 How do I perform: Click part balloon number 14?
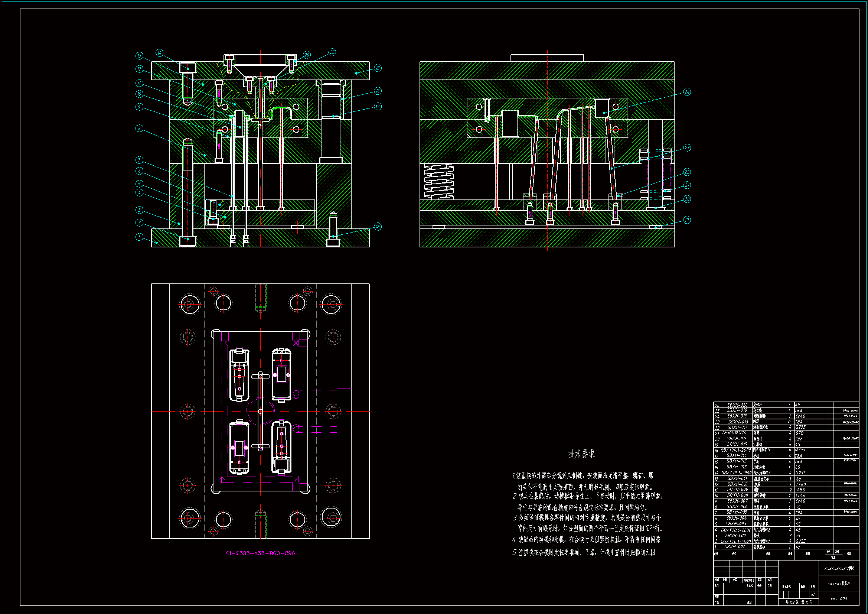(159, 53)
